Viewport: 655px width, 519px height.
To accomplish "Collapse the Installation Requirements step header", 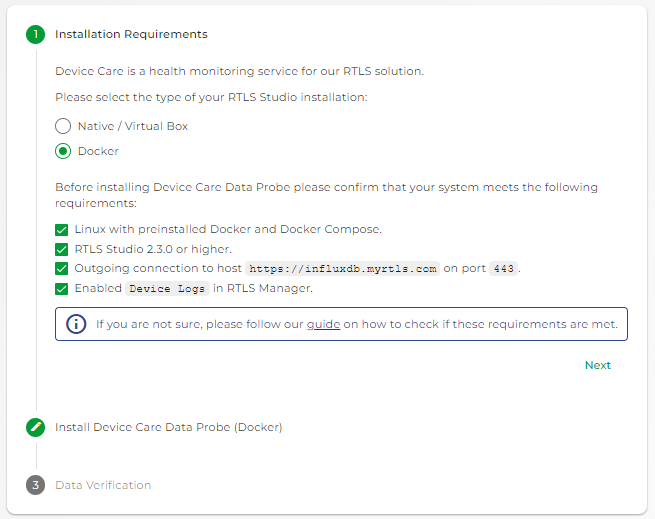I will pos(131,34).
